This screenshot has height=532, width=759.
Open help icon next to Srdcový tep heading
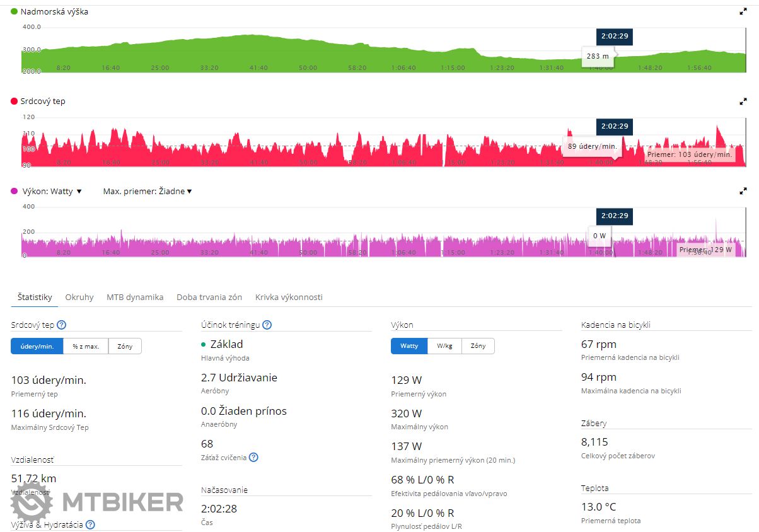(x=61, y=325)
